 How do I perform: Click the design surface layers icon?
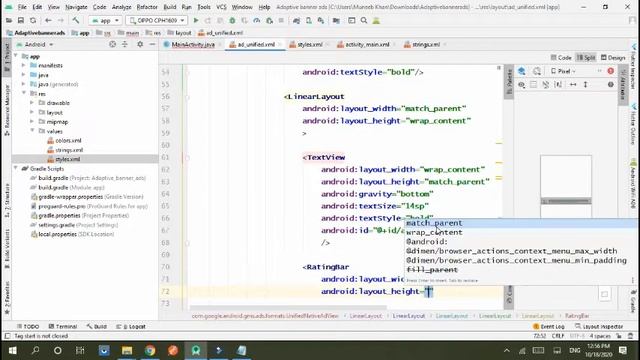522,71
